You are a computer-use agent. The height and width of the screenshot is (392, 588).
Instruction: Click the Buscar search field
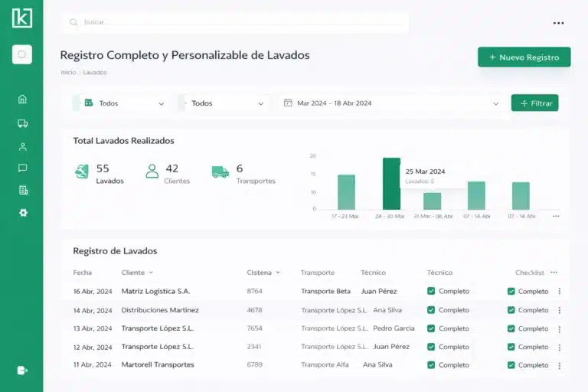pos(237,22)
